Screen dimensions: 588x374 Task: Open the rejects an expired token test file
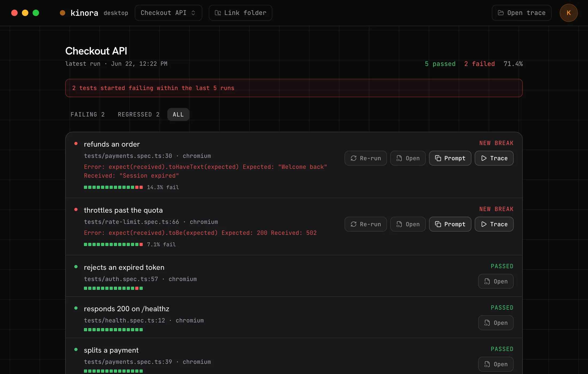496,281
